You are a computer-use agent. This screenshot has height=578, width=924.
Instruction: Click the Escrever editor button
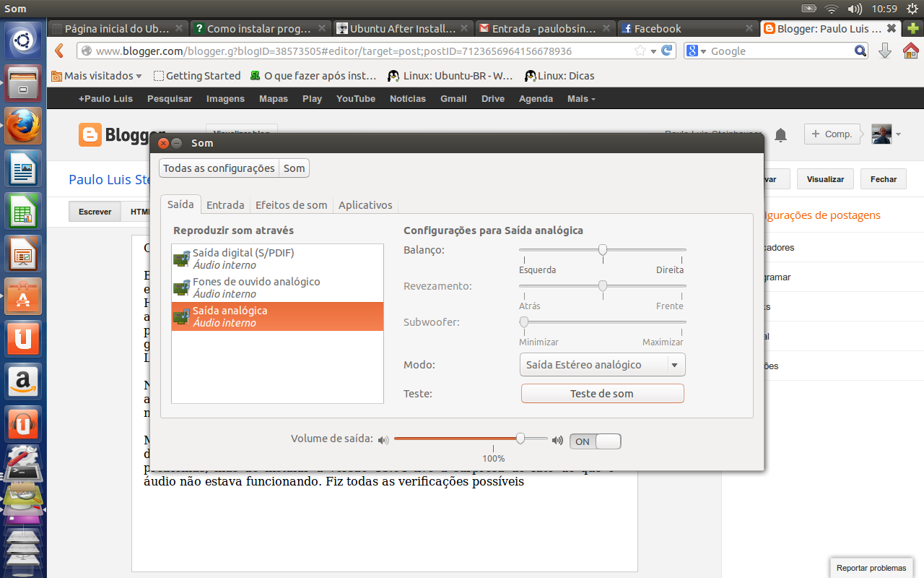(95, 212)
